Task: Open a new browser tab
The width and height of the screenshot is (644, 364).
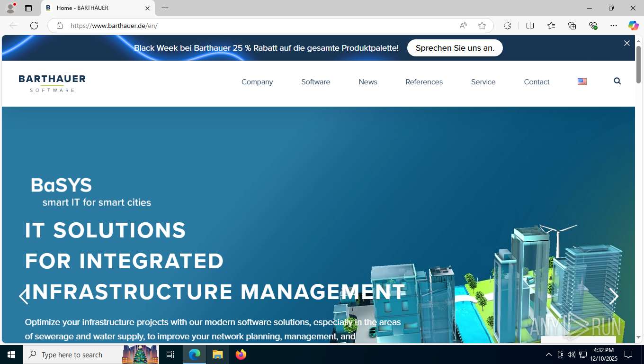Action: [165, 8]
